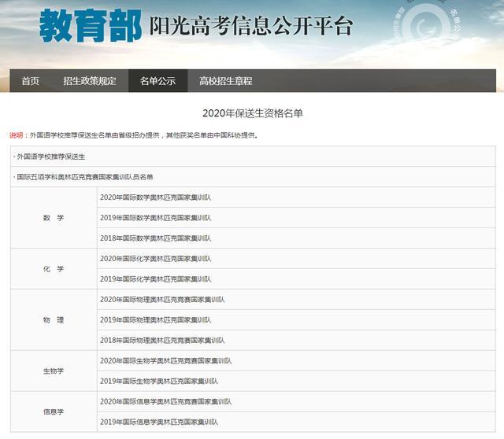Click the 生物学 subject cell

pos(54,371)
